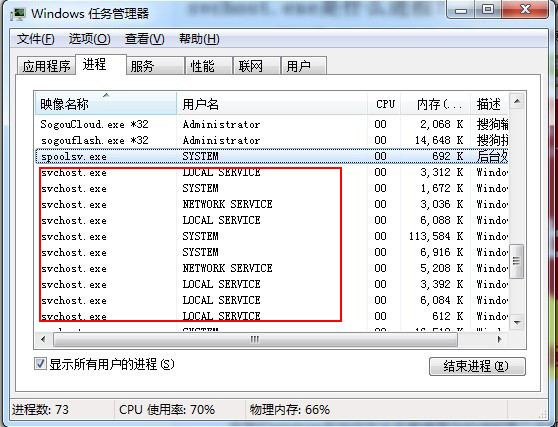Open the 文件(F) menu
This screenshot has width=558, height=427.
36,39
